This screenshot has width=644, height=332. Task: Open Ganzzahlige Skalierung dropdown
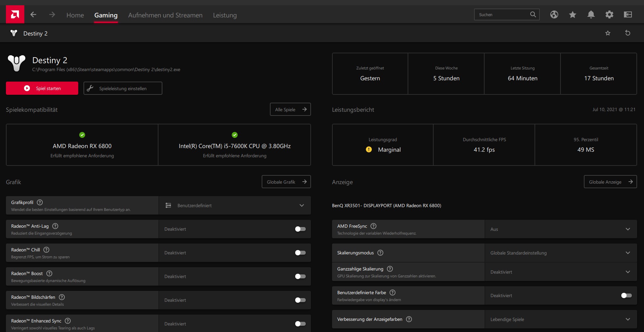click(x=561, y=272)
